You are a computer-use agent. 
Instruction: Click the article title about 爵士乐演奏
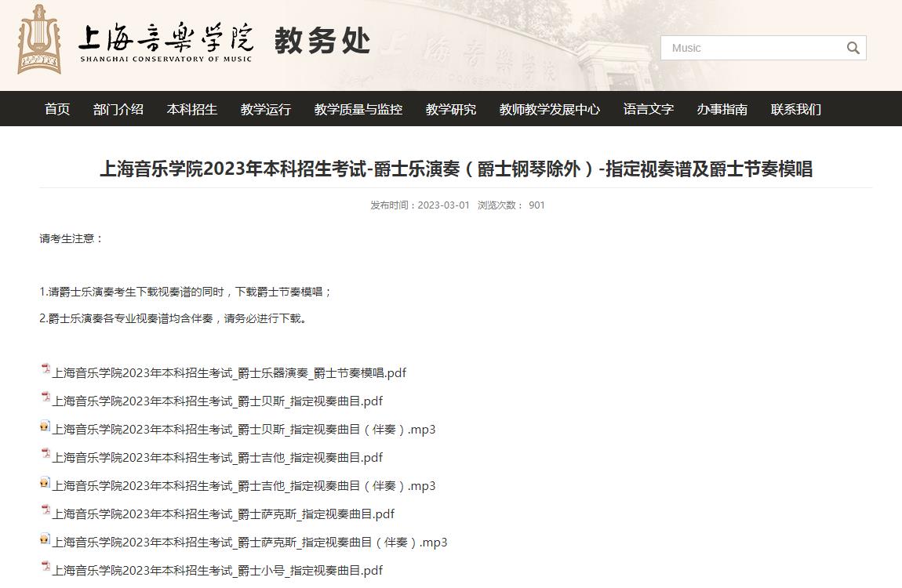pyautogui.click(x=456, y=169)
